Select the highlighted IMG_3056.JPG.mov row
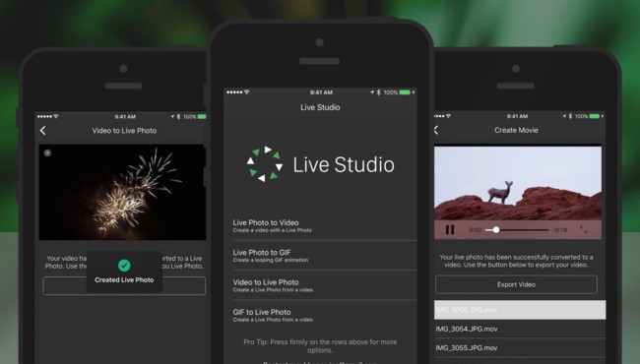Image resolution: width=640 pixels, height=364 pixels. pos(520,310)
